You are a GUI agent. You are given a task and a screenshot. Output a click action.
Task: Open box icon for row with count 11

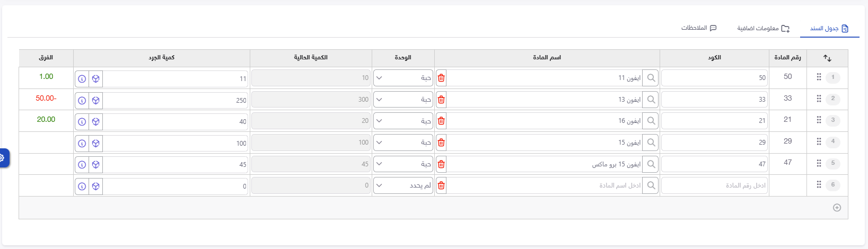(x=95, y=78)
